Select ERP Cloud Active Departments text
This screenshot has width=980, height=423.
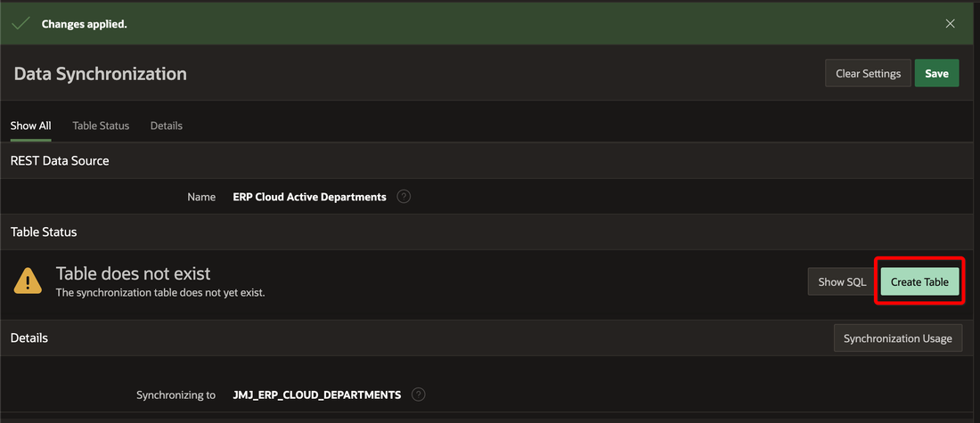309,196
